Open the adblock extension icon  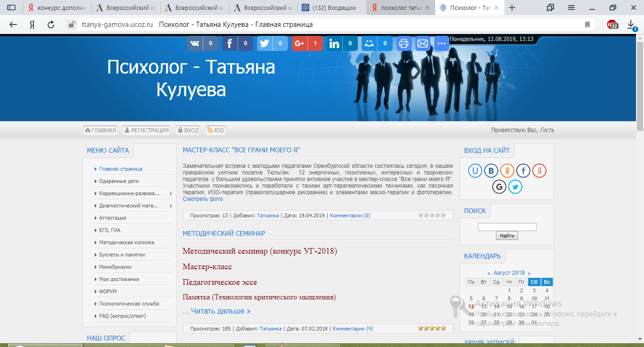612,25
